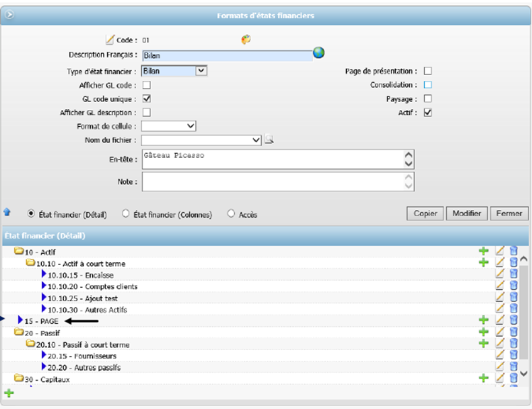Expand the Nom du fichier dropdown
The image size is (532, 409).
(256, 140)
